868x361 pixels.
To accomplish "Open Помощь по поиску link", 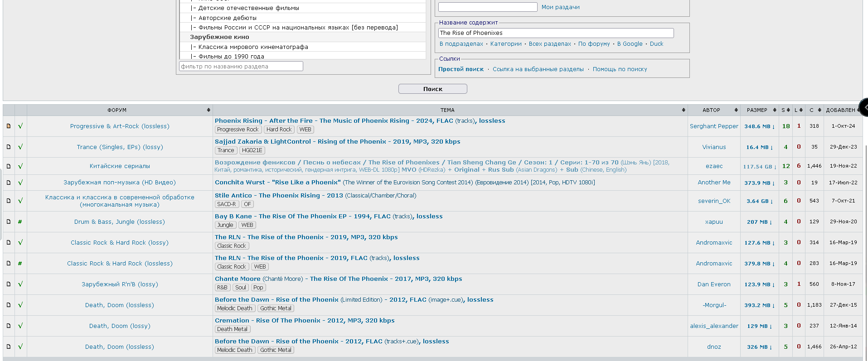I will tap(620, 69).
